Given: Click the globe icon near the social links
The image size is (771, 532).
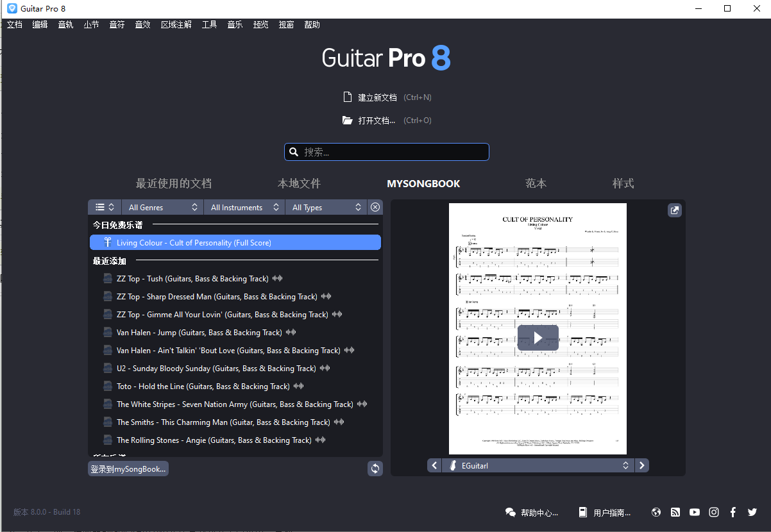Looking at the screenshot, I should [x=656, y=511].
